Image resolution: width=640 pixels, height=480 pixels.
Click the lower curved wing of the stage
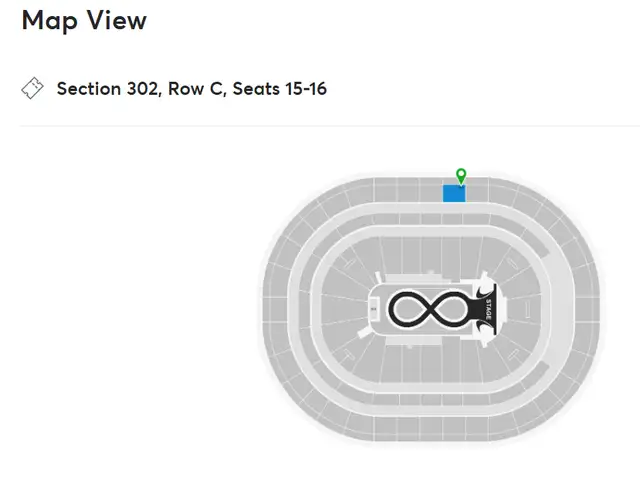tap(484, 328)
